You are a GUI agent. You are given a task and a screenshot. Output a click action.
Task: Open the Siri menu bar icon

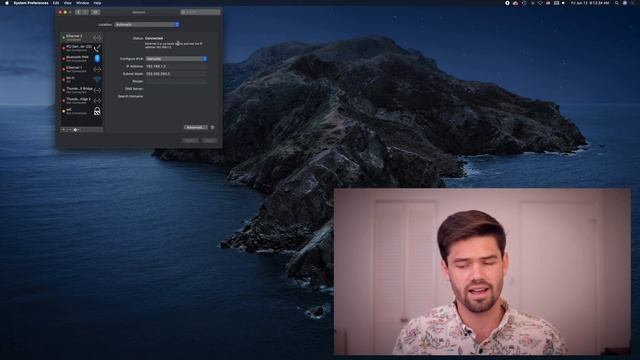click(x=625, y=3)
